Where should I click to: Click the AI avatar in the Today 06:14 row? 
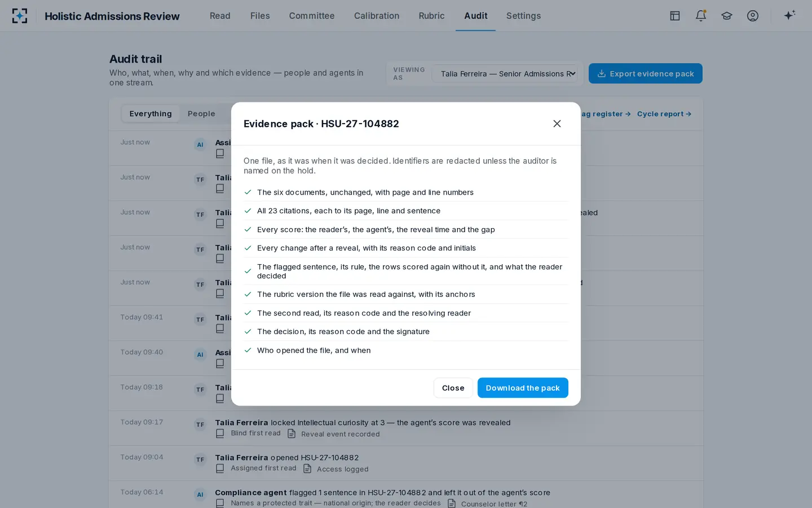tap(200, 494)
